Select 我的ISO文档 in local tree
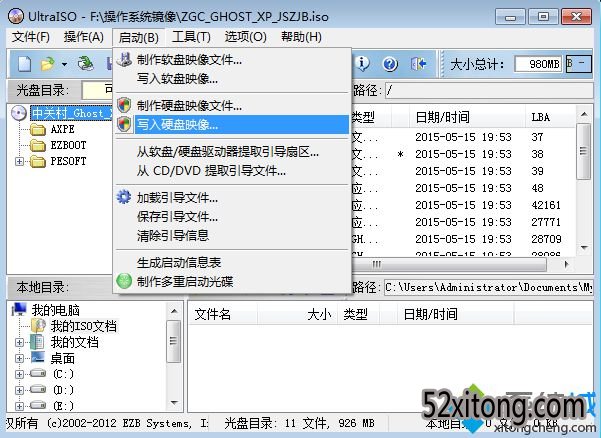 (84, 326)
